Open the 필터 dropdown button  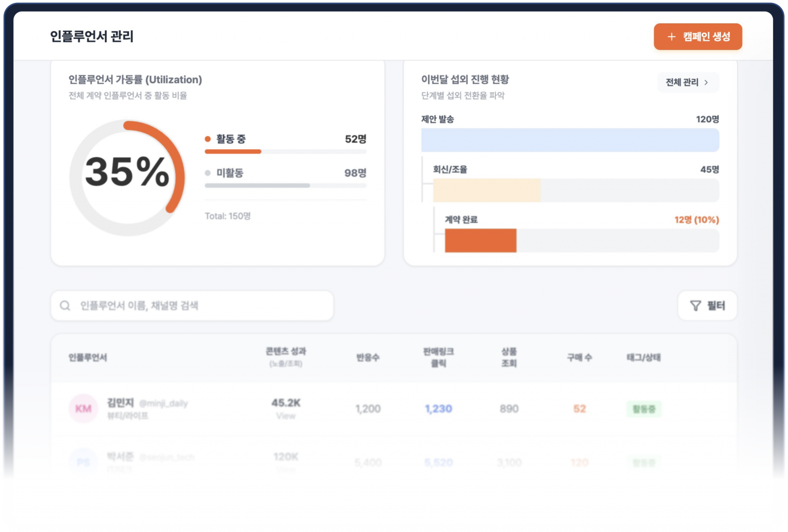[708, 306]
